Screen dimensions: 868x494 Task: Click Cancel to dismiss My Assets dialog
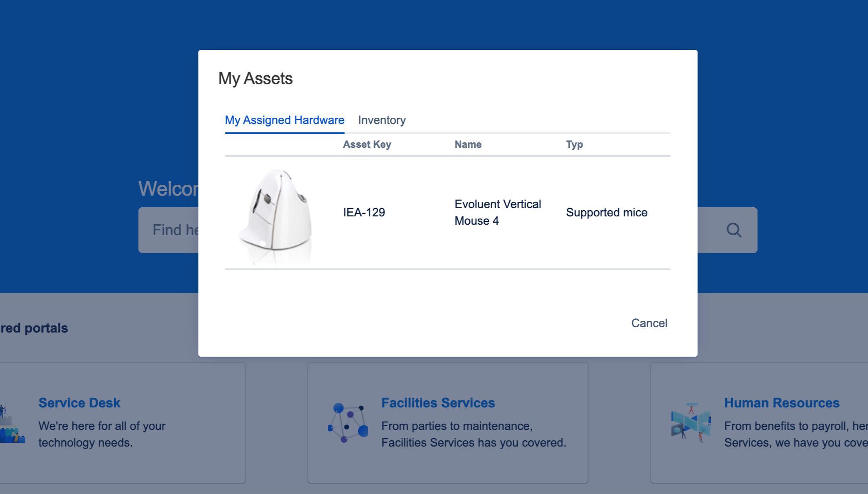649,323
